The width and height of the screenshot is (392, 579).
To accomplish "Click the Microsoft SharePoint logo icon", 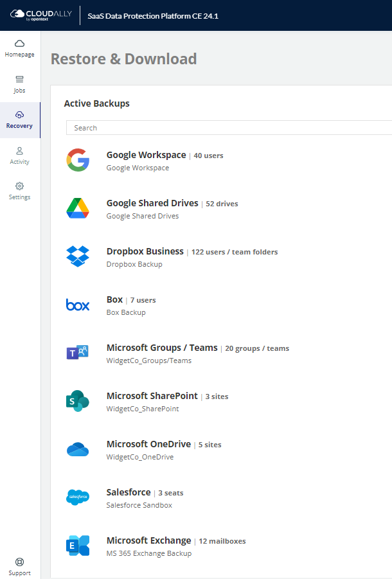I will coord(78,401).
